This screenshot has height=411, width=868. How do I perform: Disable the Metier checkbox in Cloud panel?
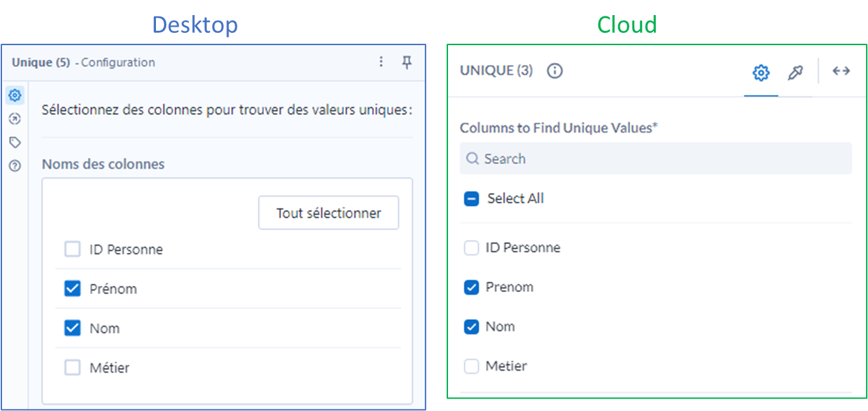pyautogui.click(x=471, y=366)
